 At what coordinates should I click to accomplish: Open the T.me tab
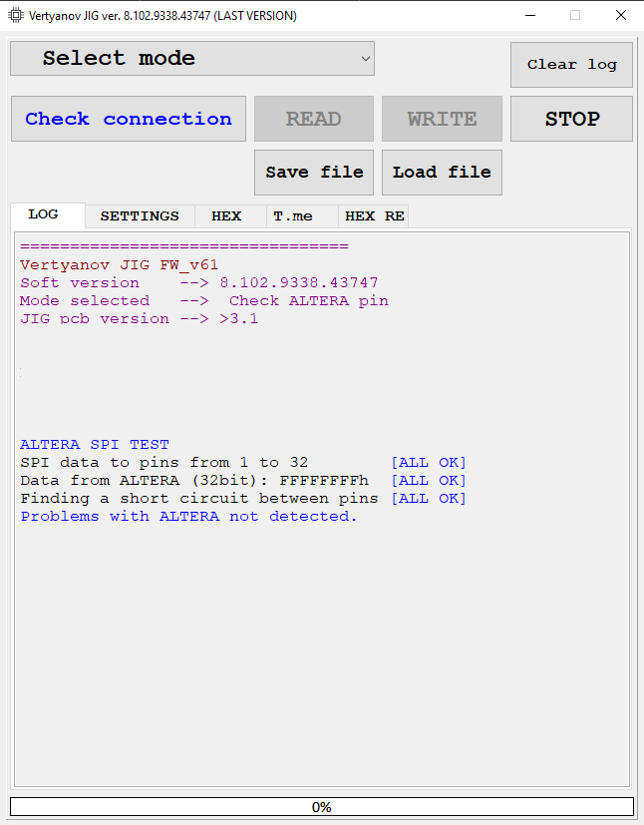(x=302, y=216)
